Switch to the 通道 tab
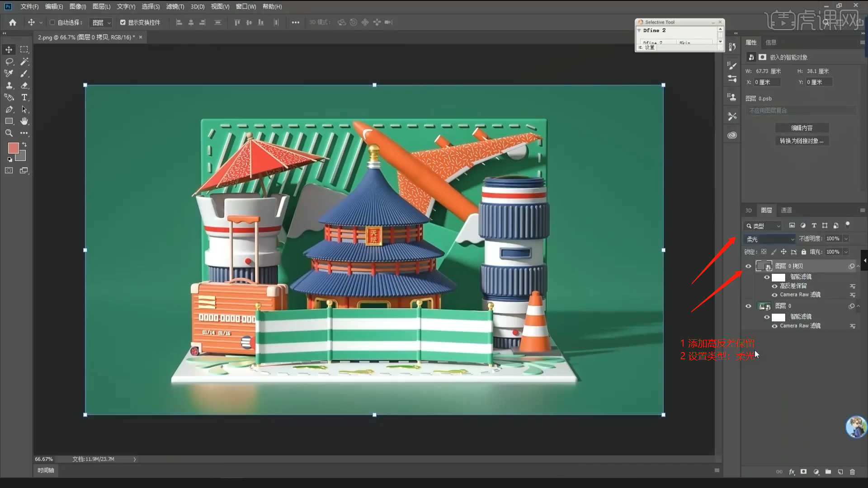Screen dimensions: 868x488 (786, 210)
